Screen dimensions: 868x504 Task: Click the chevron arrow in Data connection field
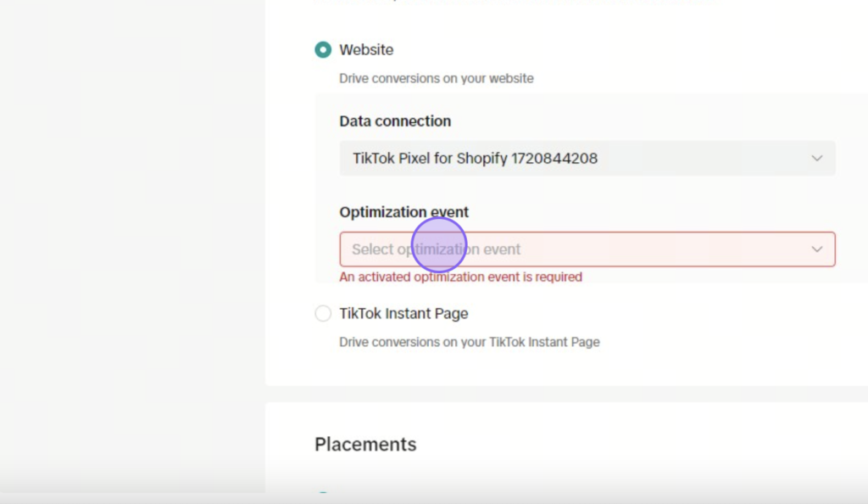pyautogui.click(x=816, y=159)
